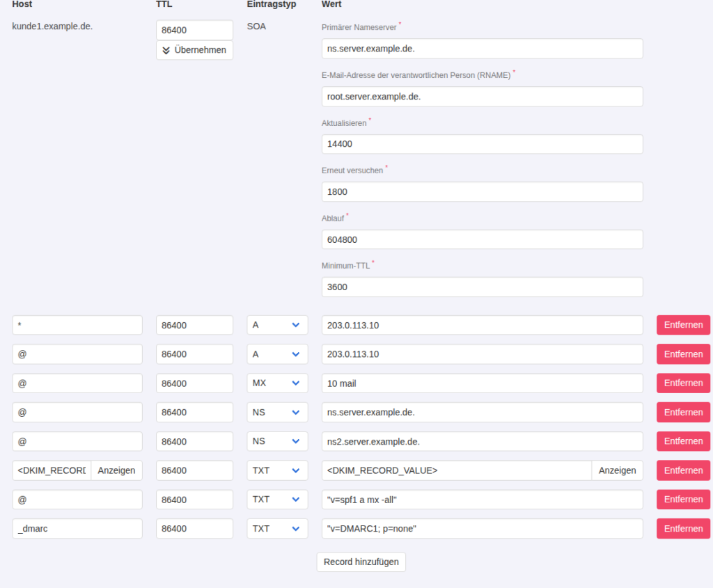The image size is (713, 588).
Task: Open type dropdown of the DKIM TXT record
Action: (x=277, y=470)
